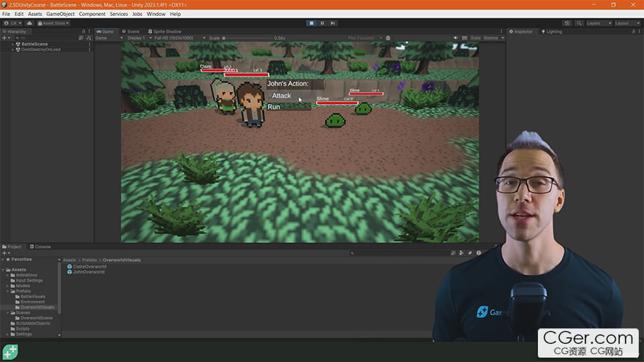The width and height of the screenshot is (644, 362).
Task: Toggle the frame debugger icon beside Play Focused
Action: [388, 38]
